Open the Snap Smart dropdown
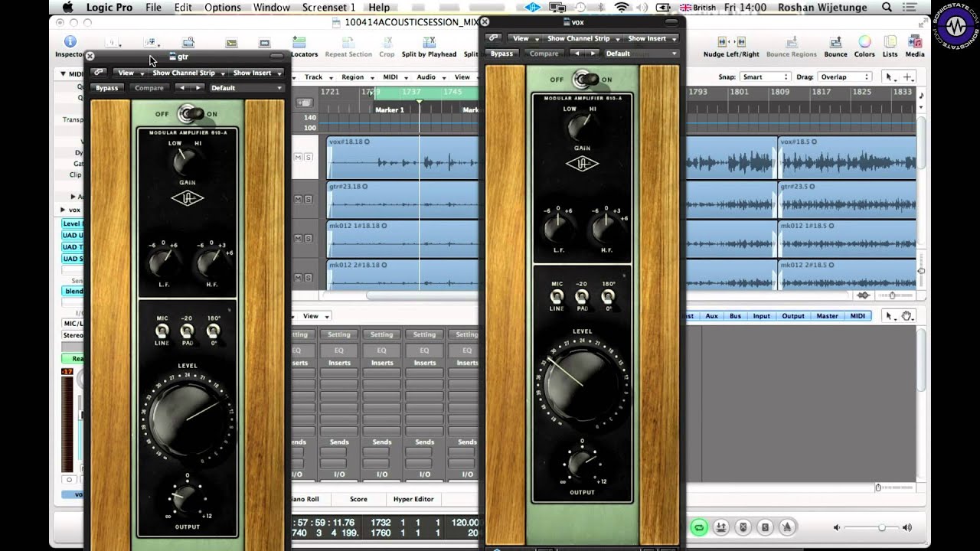 [x=764, y=77]
